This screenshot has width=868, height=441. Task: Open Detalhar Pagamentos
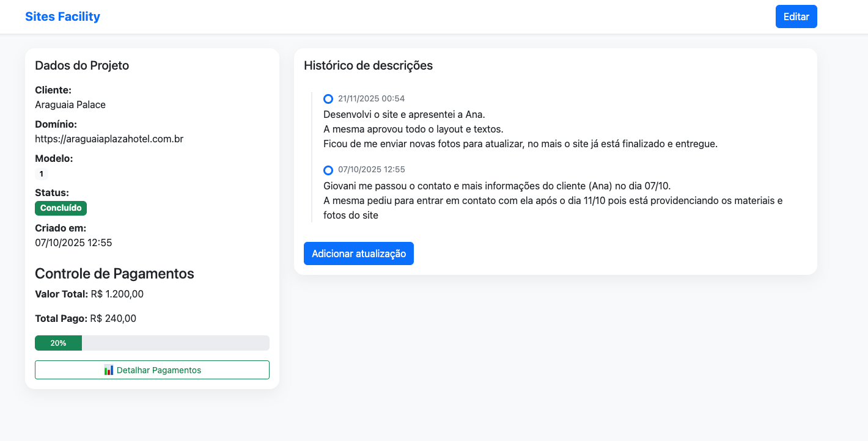(152, 370)
